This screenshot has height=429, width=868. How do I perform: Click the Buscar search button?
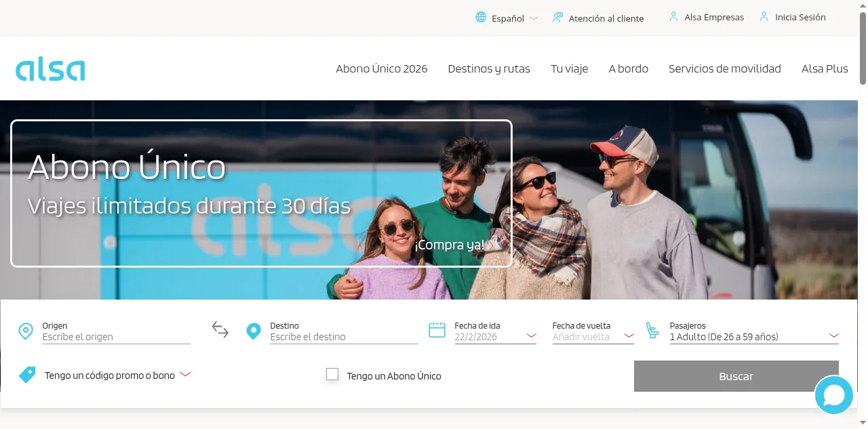(x=736, y=376)
